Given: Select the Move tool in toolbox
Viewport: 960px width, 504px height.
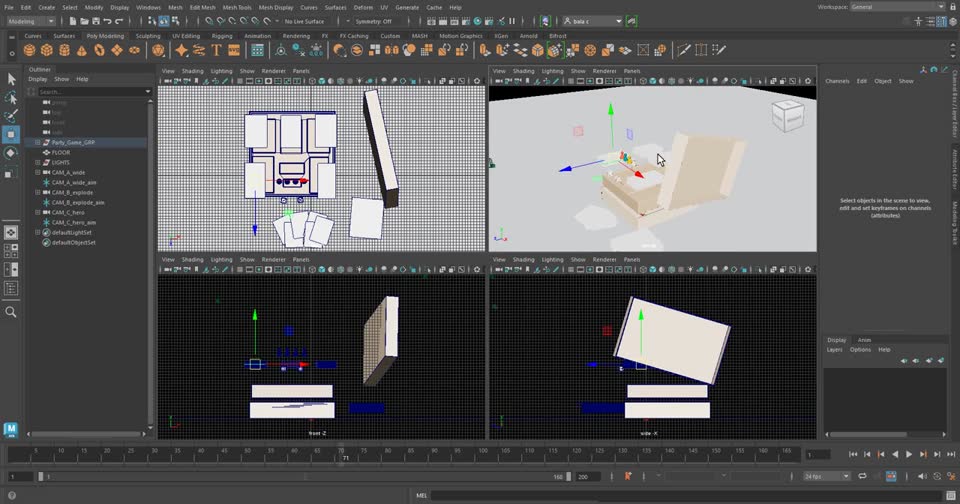Looking at the screenshot, I should tap(11, 134).
